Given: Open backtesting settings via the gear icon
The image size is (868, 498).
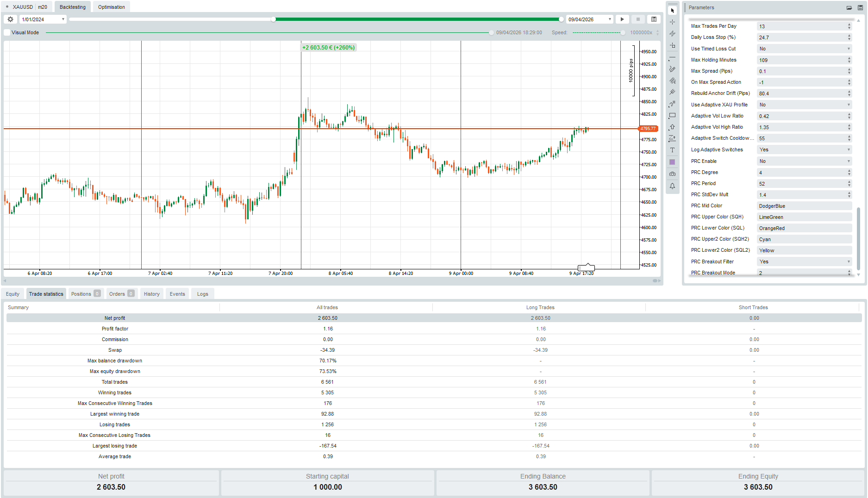Looking at the screenshot, I should (10, 19).
